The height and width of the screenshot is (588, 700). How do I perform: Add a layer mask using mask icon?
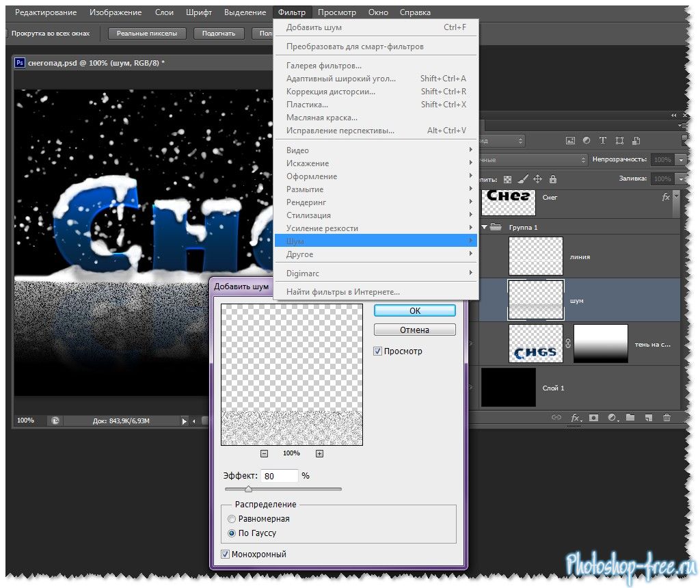[594, 417]
